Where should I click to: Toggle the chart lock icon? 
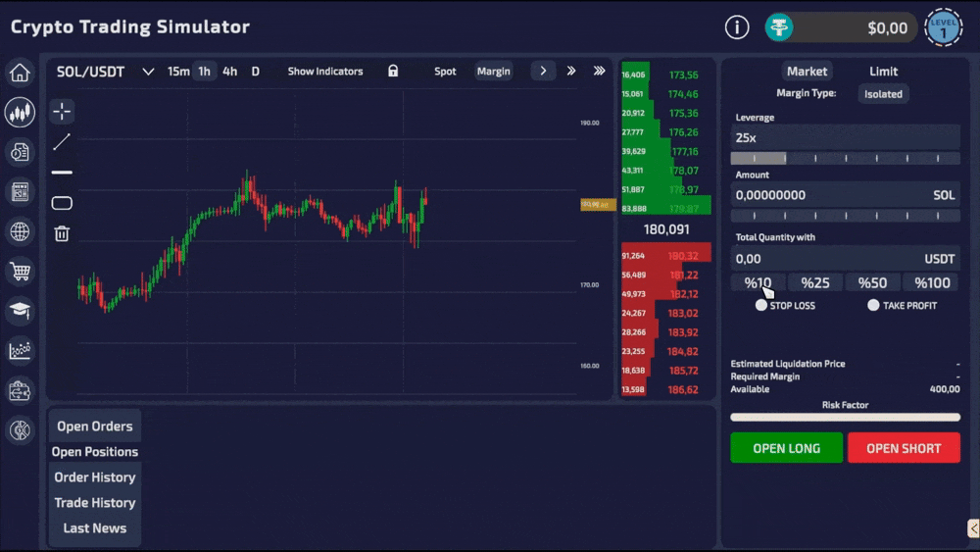(393, 71)
